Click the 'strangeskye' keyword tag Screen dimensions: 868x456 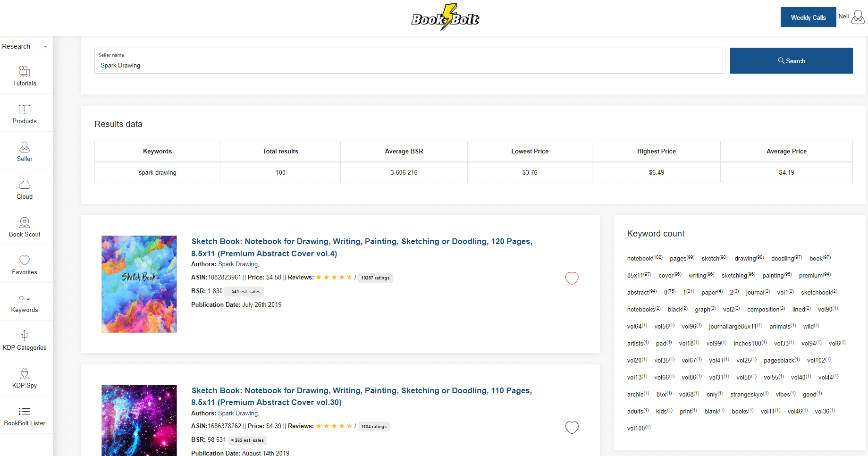coord(749,394)
